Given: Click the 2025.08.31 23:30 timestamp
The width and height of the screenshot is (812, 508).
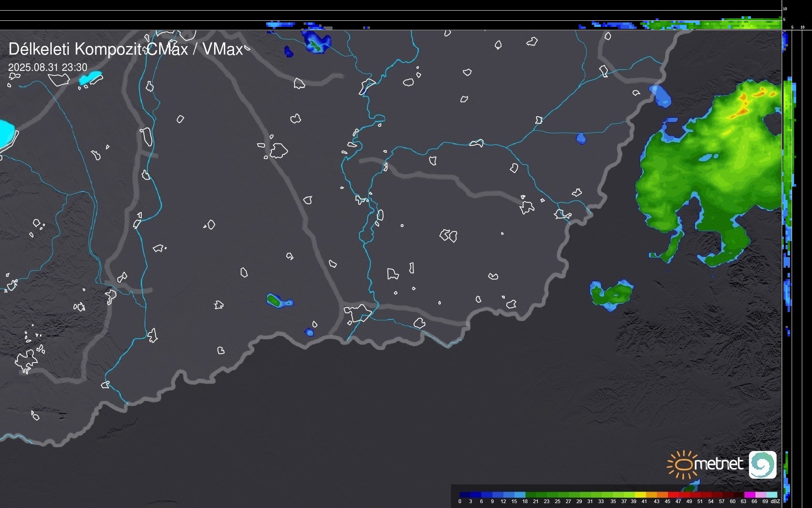Looking at the screenshot, I should [x=48, y=67].
